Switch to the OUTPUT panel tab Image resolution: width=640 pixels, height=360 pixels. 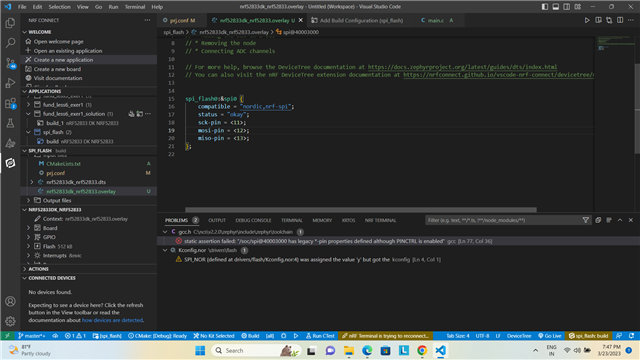(217, 220)
